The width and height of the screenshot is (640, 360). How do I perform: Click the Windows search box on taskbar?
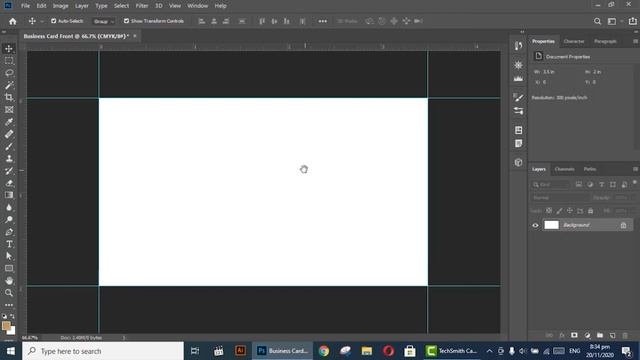tap(103, 351)
